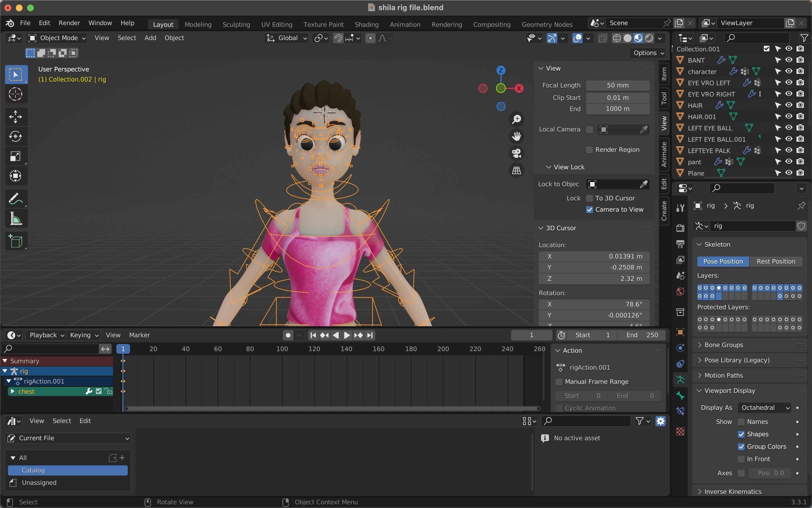This screenshot has width=812, height=508.
Task: Select the Cursor tool in the toolbar
Action: 16,94
